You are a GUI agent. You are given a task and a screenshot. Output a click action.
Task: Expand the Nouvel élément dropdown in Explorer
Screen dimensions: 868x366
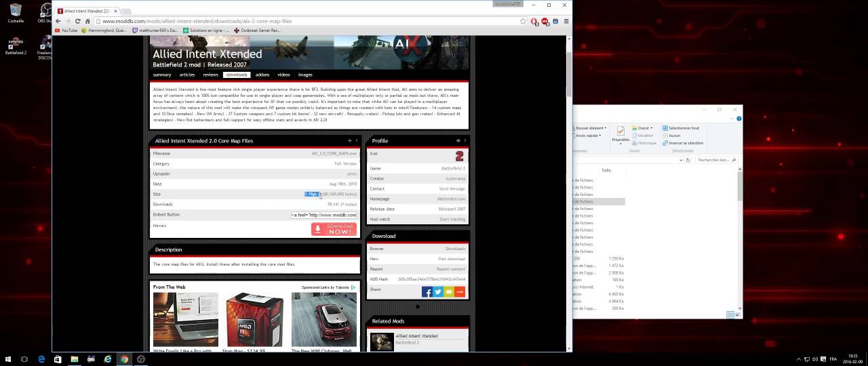(591, 128)
